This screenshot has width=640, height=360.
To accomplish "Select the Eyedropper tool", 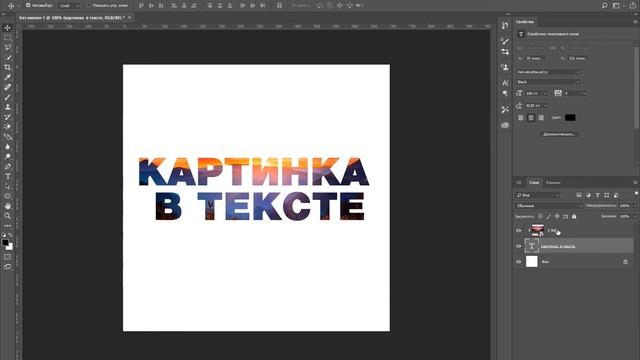I will pos(7,77).
